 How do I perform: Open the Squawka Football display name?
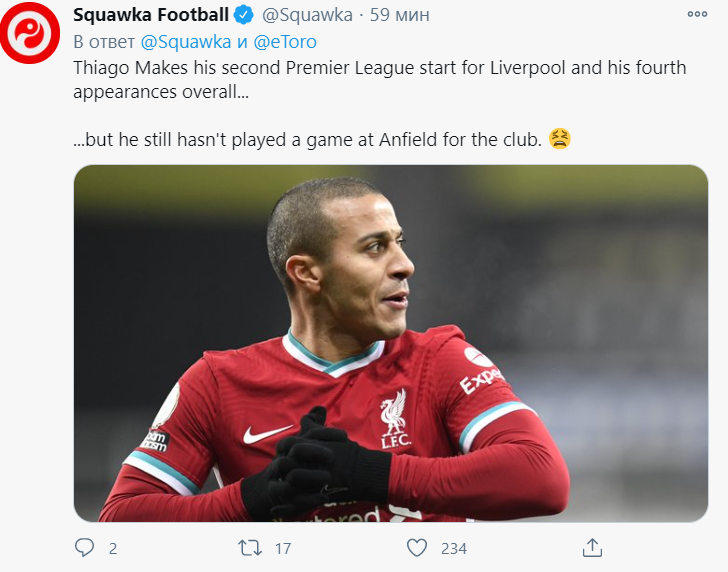[151, 15]
